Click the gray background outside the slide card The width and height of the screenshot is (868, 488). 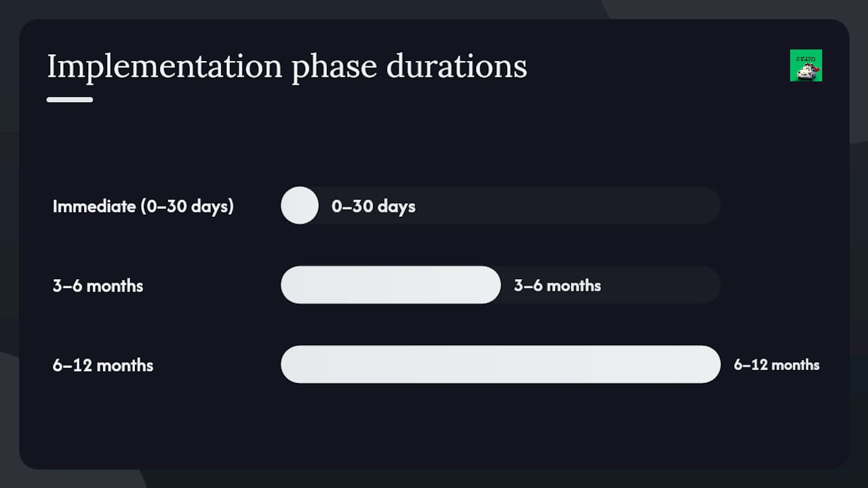point(859,271)
